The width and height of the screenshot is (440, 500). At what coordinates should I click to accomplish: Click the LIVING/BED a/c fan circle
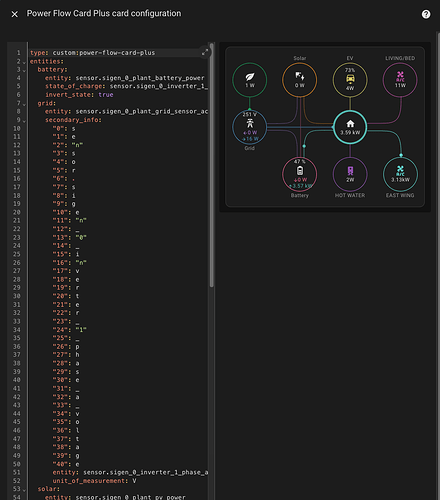click(400, 80)
